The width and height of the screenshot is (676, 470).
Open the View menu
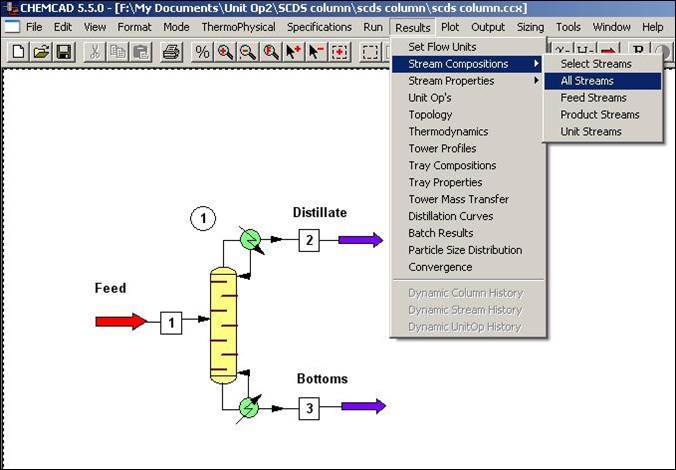pyautogui.click(x=95, y=27)
